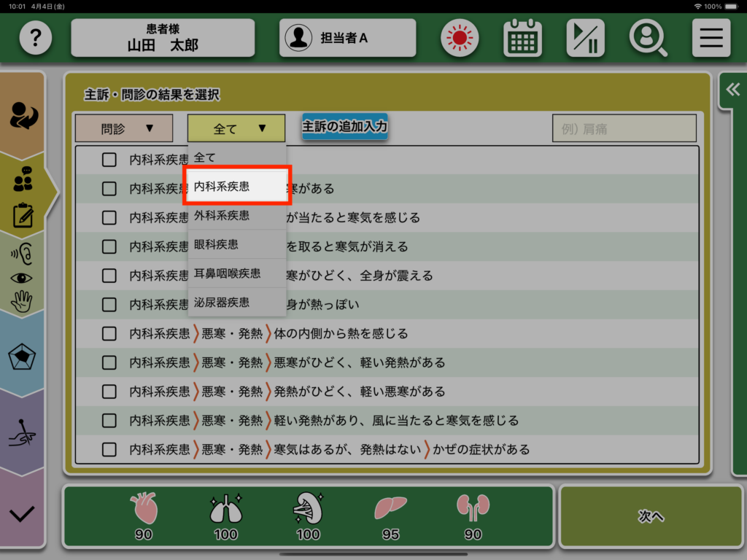Select 耳鼻咽喉疾患 in the dropdown list

coord(238,273)
